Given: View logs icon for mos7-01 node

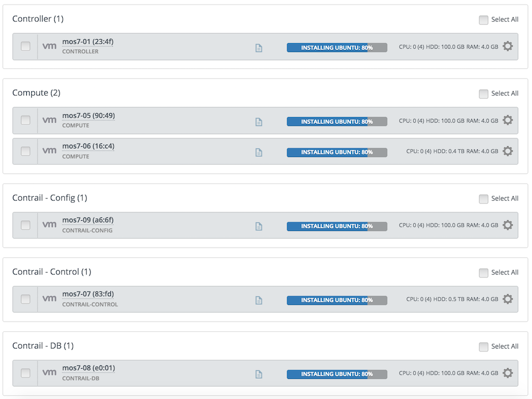Looking at the screenshot, I should [x=259, y=48].
